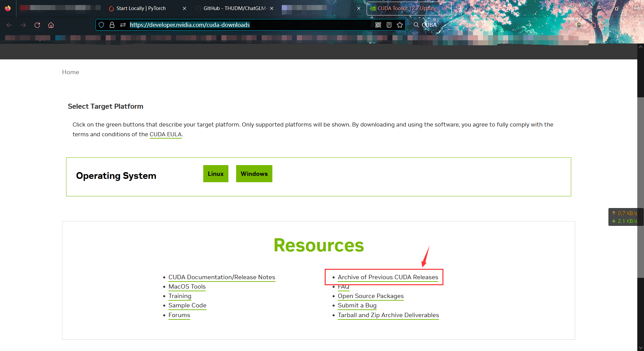Open the Sample Code link

pyautogui.click(x=187, y=305)
